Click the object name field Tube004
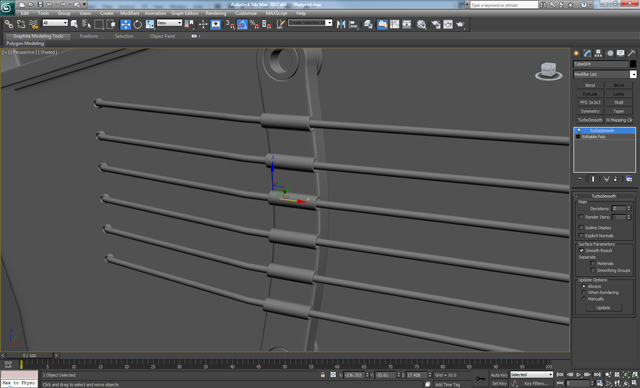The image size is (640, 388). click(601, 64)
